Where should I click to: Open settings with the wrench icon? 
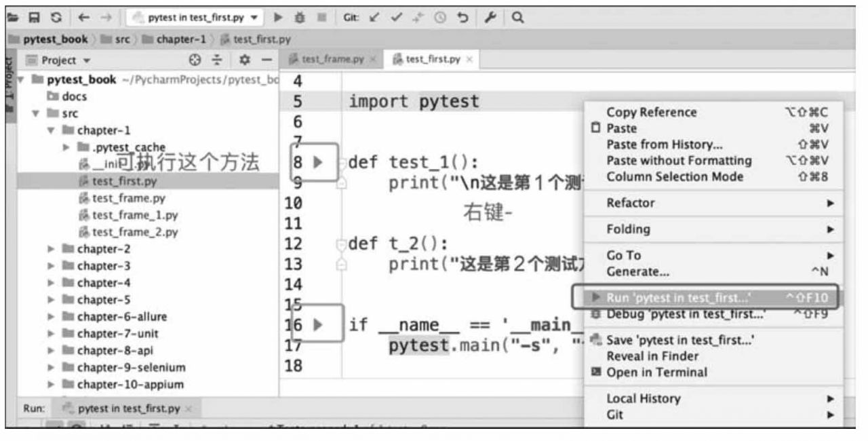pyautogui.click(x=490, y=19)
